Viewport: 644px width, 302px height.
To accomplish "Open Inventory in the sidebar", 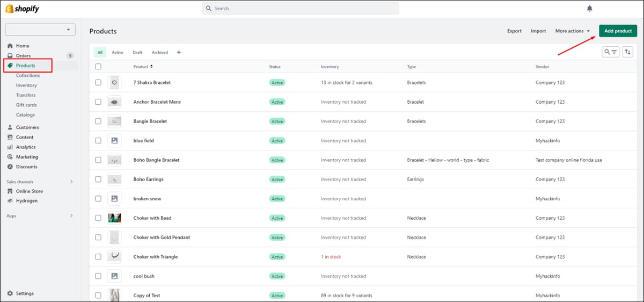I will [x=26, y=85].
